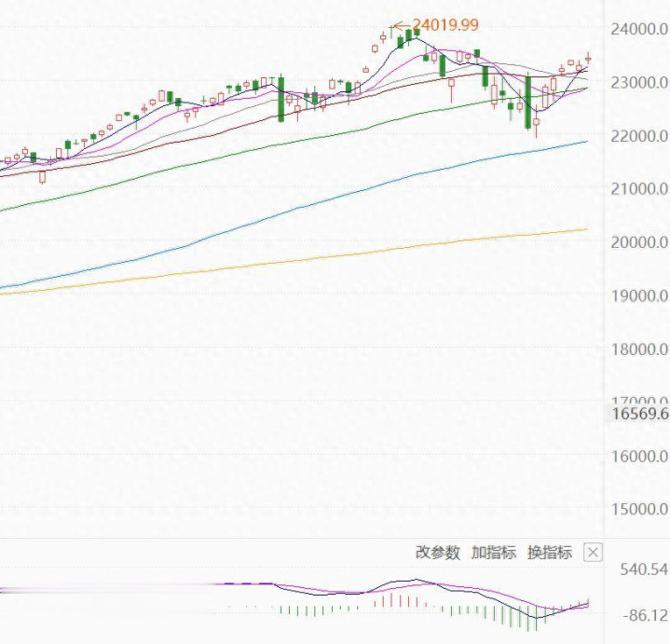
Task: Click the 16000.0 price axis label
Action: point(639,456)
